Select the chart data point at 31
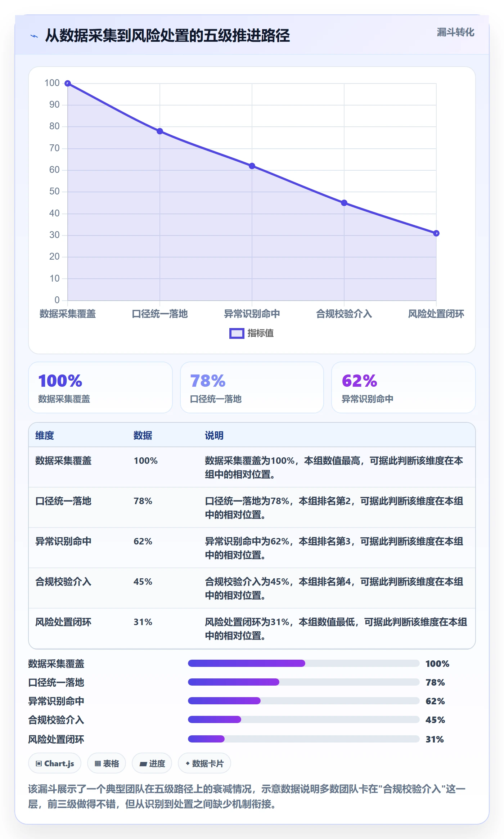504x839 pixels. (x=436, y=233)
